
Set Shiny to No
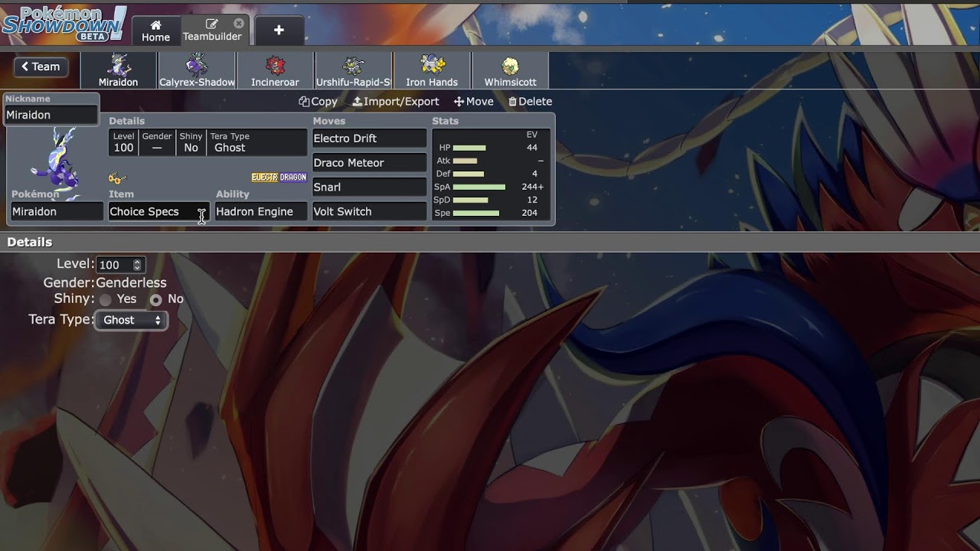click(156, 299)
